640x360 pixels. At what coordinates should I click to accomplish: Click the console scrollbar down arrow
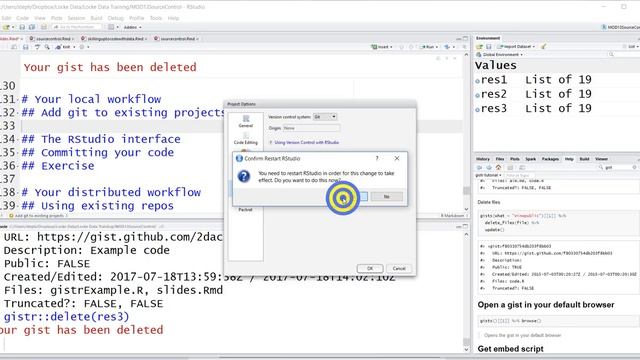(466, 349)
